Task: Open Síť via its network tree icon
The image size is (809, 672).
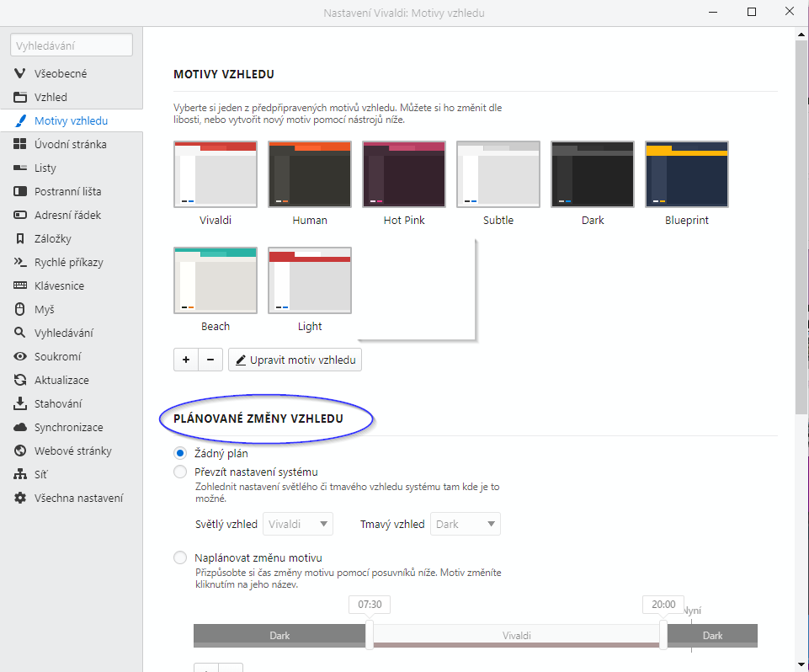Action: pyautogui.click(x=19, y=474)
